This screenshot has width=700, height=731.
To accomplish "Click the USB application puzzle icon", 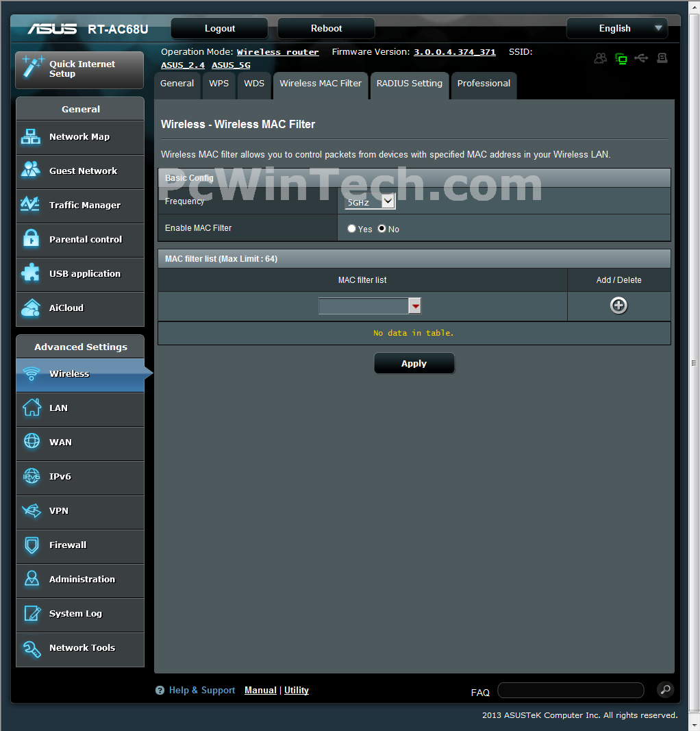I will [31, 273].
